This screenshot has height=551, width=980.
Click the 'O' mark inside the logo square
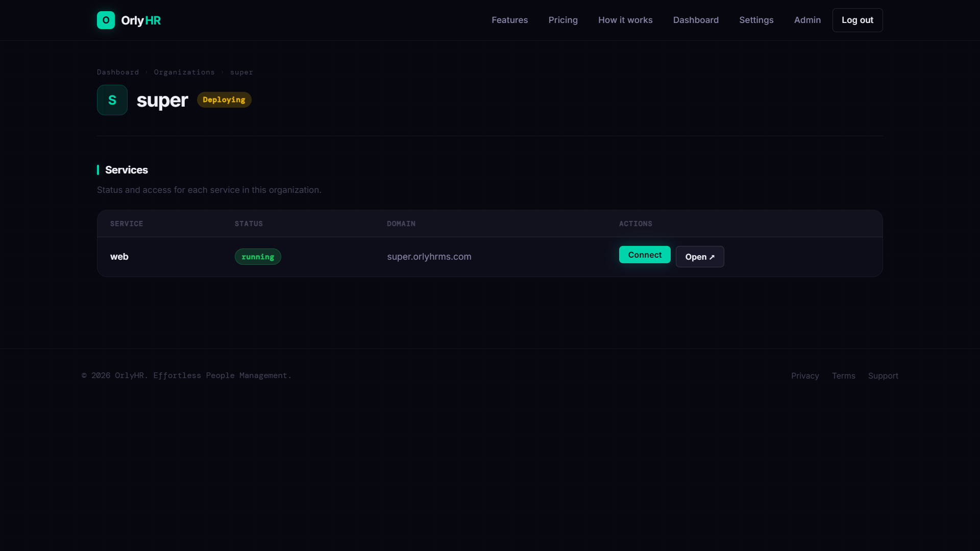106,20
